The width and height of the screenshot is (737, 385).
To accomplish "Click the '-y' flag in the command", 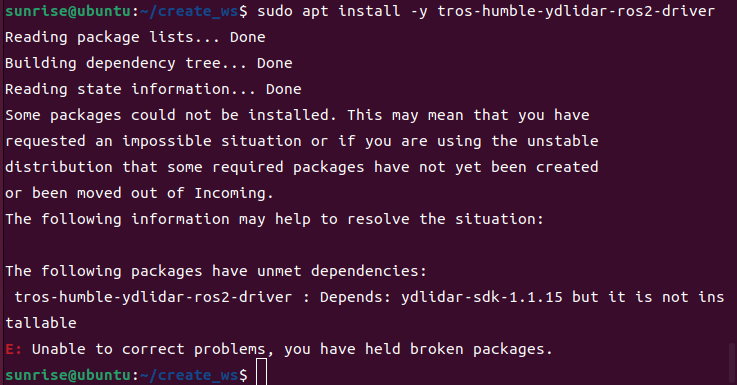I will tap(419, 11).
